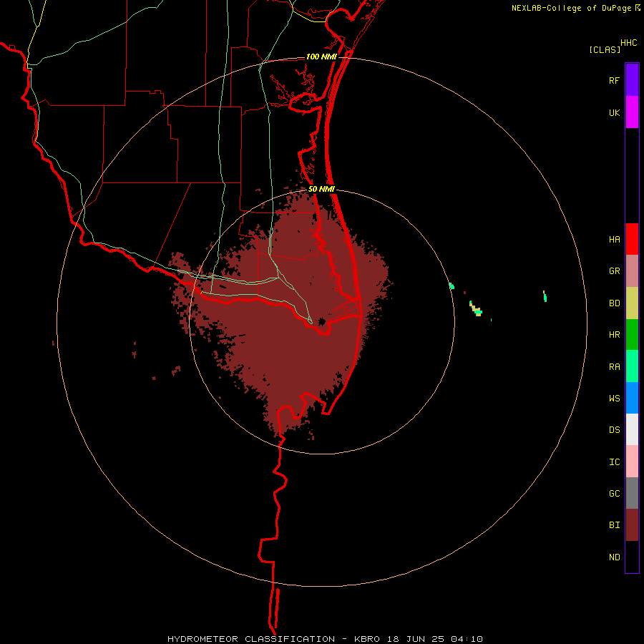Click the RF purple legend swatch
The width and height of the screenshot is (644, 644).
pos(632,80)
